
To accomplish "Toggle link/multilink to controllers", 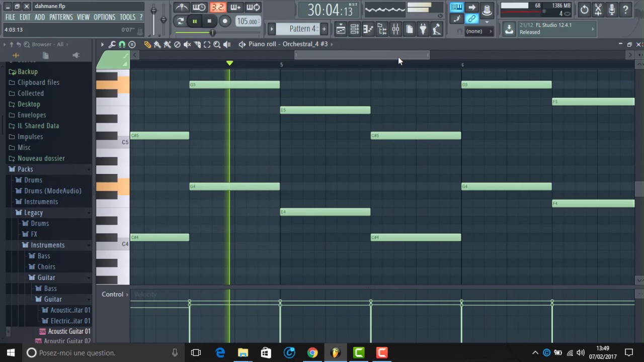I will click(x=472, y=19).
